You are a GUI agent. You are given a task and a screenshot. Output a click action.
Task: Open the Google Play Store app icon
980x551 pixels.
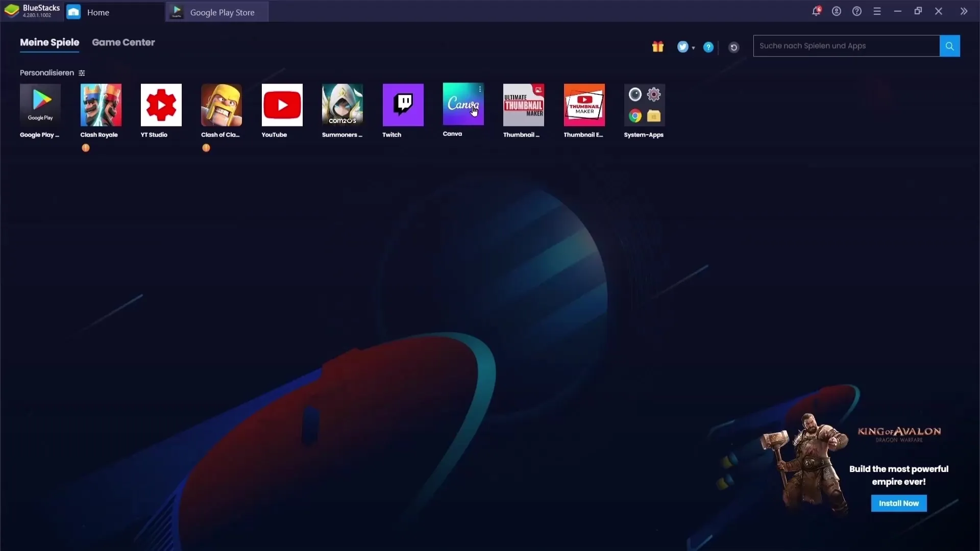coord(40,105)
